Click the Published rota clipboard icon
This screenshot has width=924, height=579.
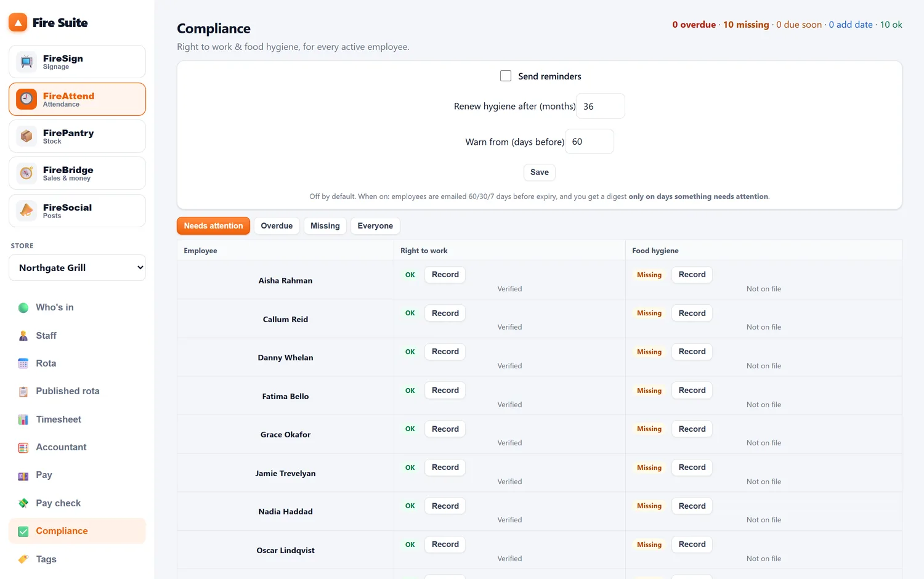click(23, 391)
